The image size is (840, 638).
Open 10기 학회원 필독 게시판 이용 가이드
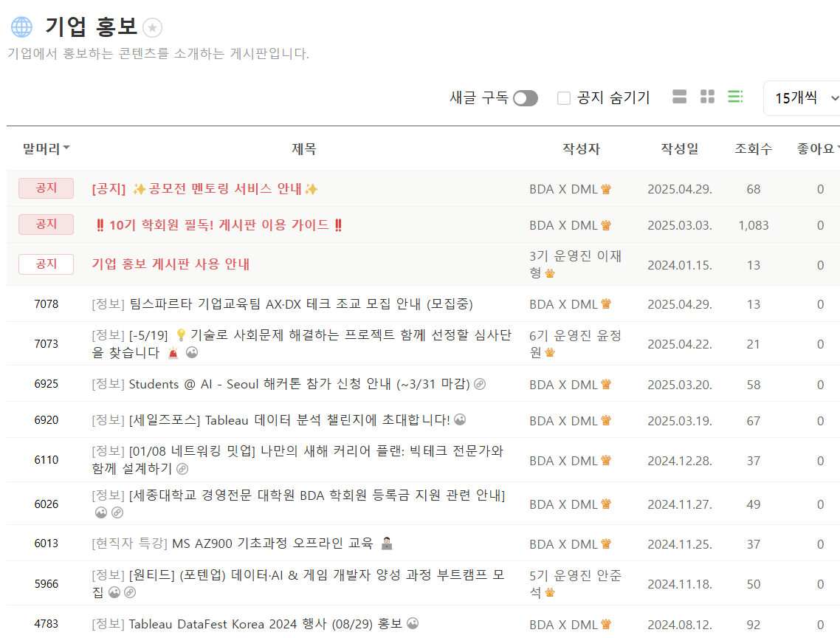click(218, 224)
